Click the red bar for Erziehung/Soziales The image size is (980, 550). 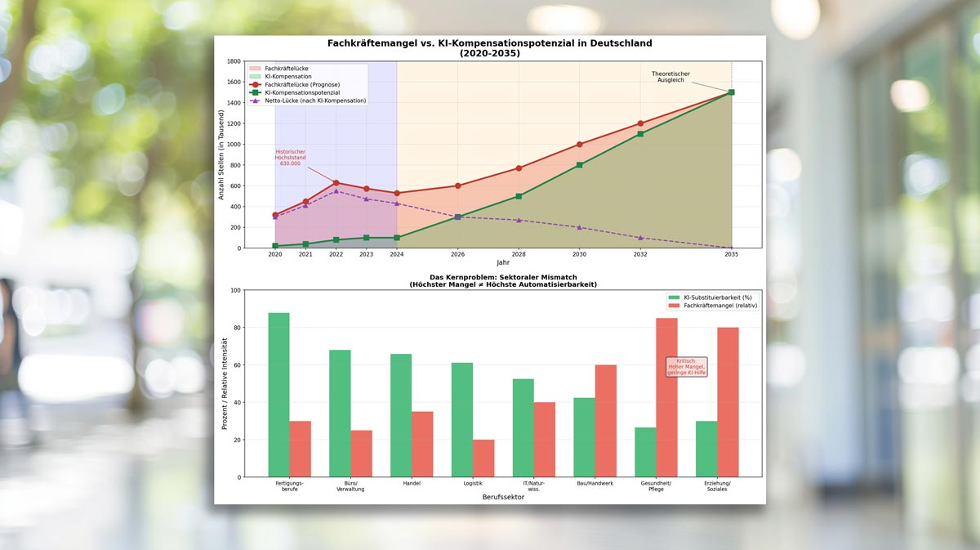coord(728,402)
